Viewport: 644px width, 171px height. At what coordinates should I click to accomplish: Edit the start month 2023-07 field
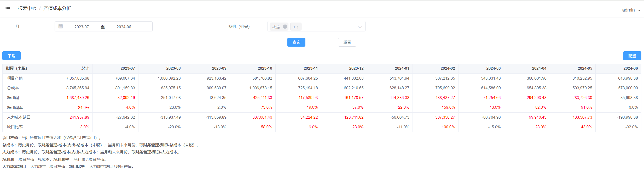pyautogui.click(x=82, y=27)
